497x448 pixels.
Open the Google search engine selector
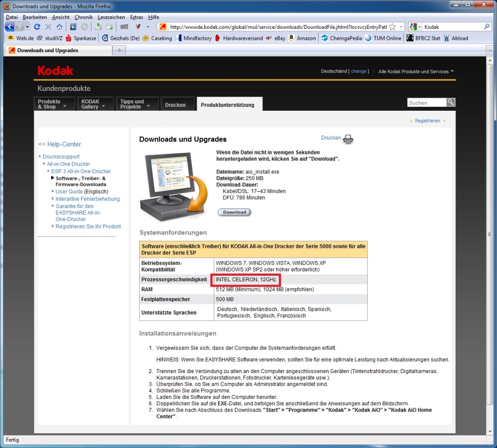tap(415, 27)
